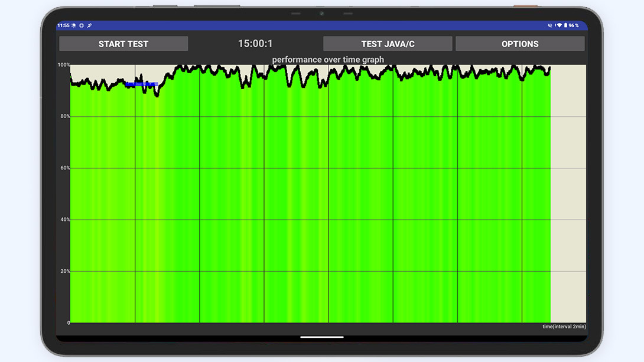The image size is (644, 362).
Task: Tap the Wi-Fi signal icon
Action: click(559, 25)
